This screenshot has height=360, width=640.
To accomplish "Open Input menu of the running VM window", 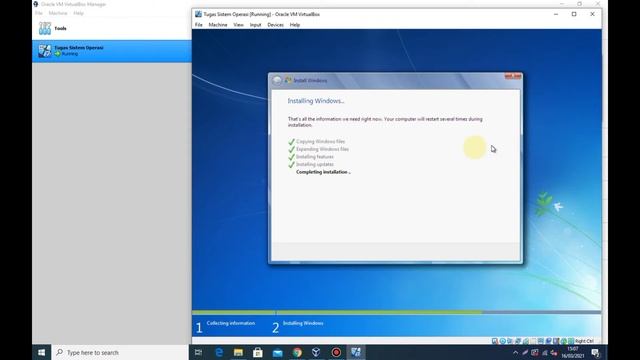I will tap(256, 25).
